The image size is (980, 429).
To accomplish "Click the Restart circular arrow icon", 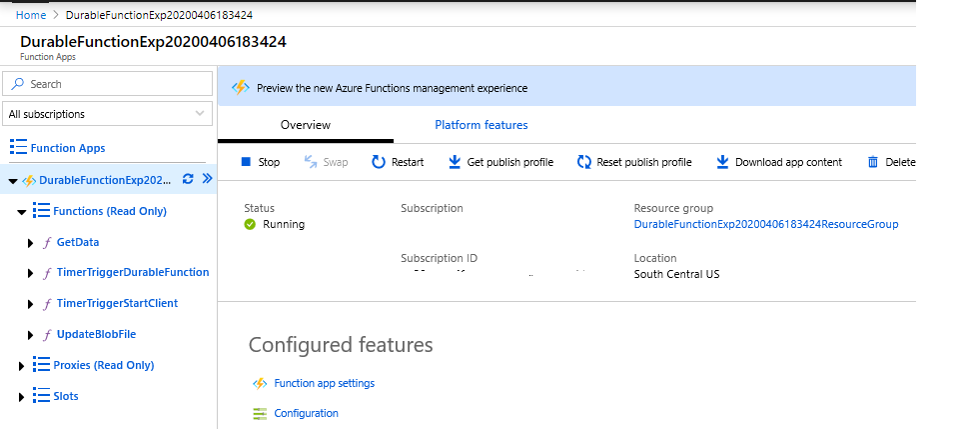I will (379, 162).
